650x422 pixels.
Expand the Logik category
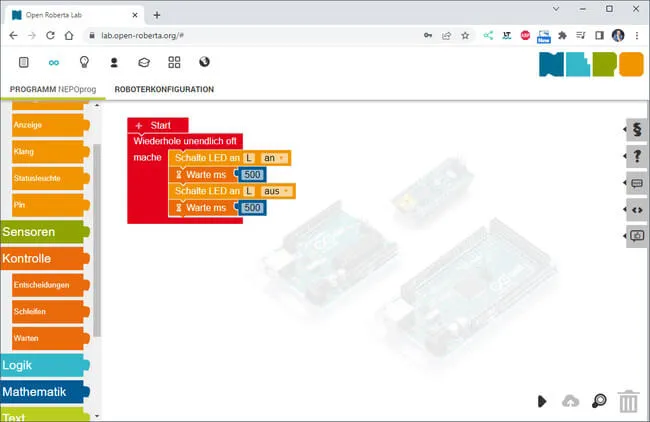(x=44, y=365)
